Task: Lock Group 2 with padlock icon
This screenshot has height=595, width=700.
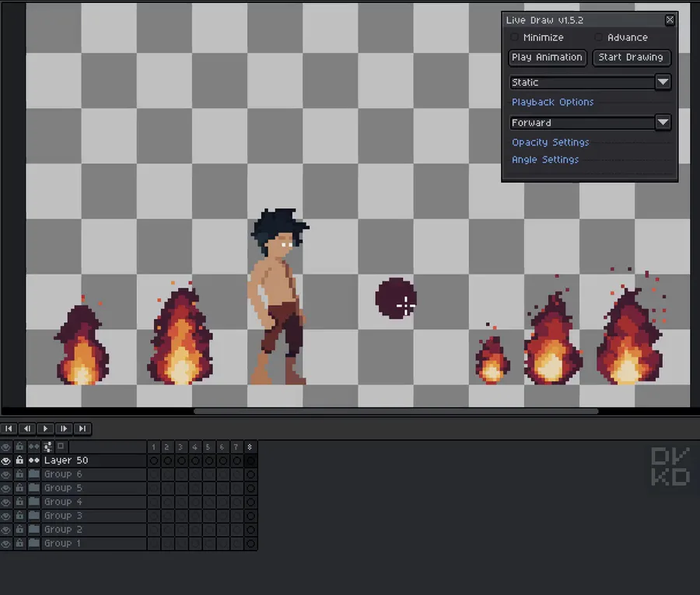Action: 19,530
